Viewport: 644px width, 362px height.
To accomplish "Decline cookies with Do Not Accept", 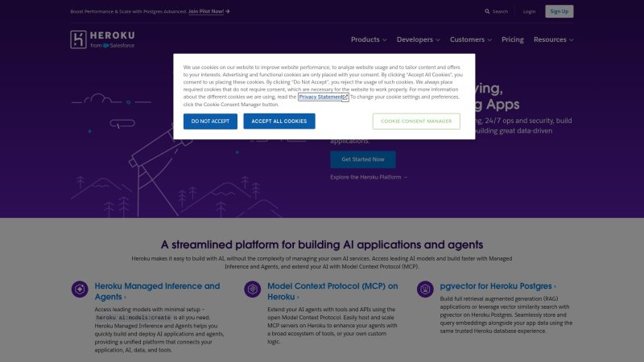I will click(210, 121).
